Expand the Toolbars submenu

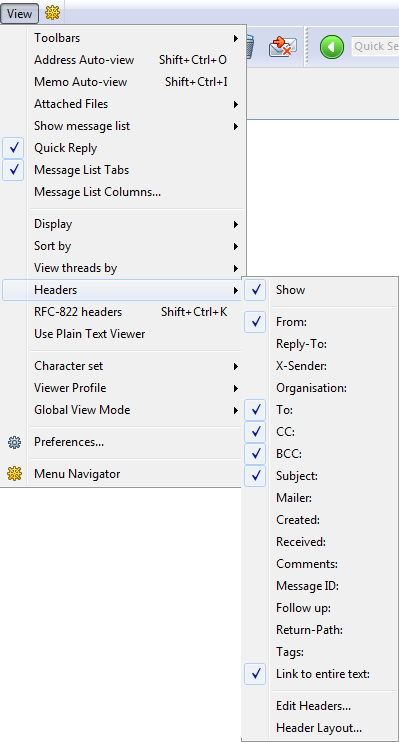point(123,38)
